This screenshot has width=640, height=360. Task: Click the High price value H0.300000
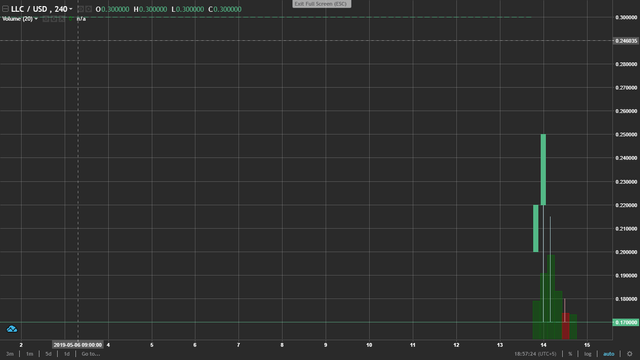click(150, 9)
